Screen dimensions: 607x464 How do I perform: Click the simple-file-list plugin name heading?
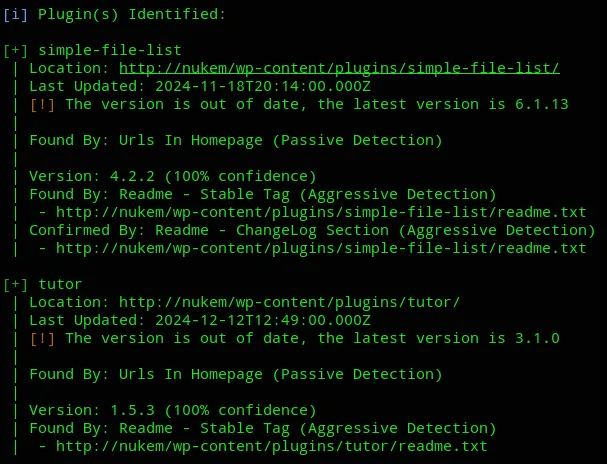point(110,50)
